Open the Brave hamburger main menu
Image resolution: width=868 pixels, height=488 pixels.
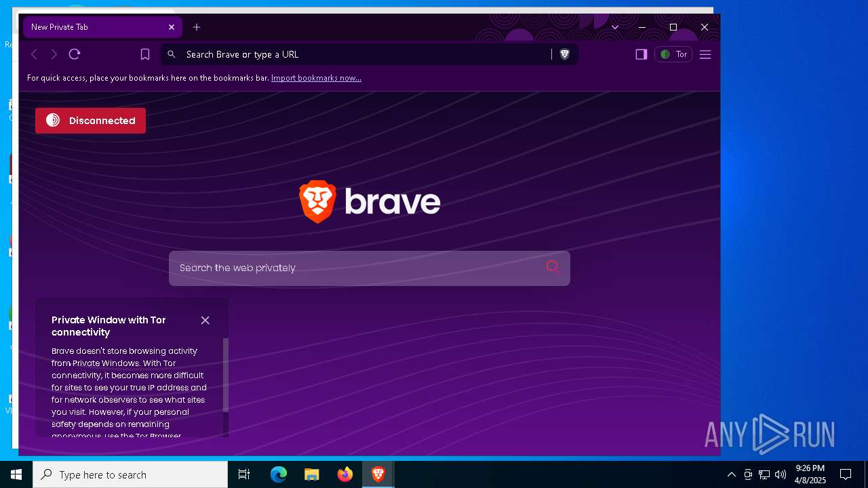tap(705, 54)
